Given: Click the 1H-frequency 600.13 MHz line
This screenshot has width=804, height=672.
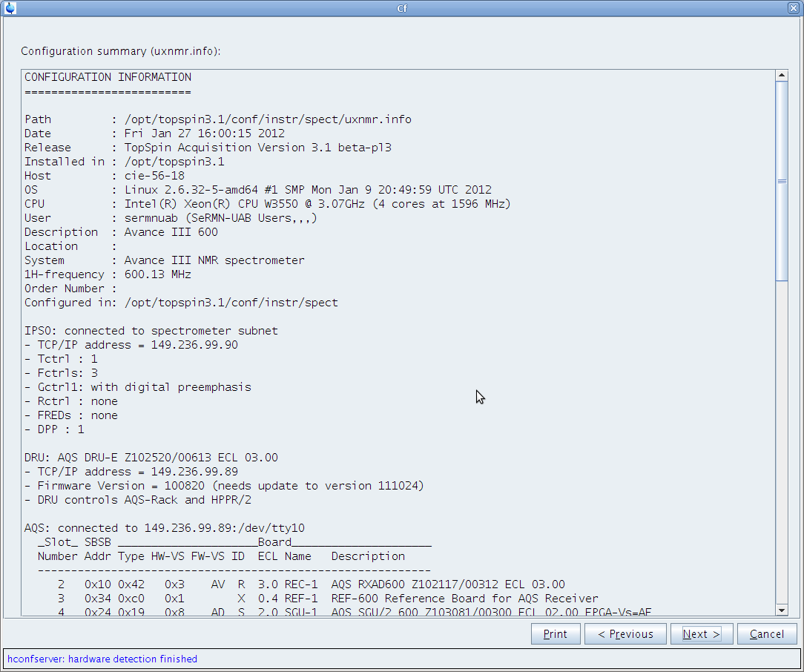Looking at the screenshot, I should tap(108, 274).
